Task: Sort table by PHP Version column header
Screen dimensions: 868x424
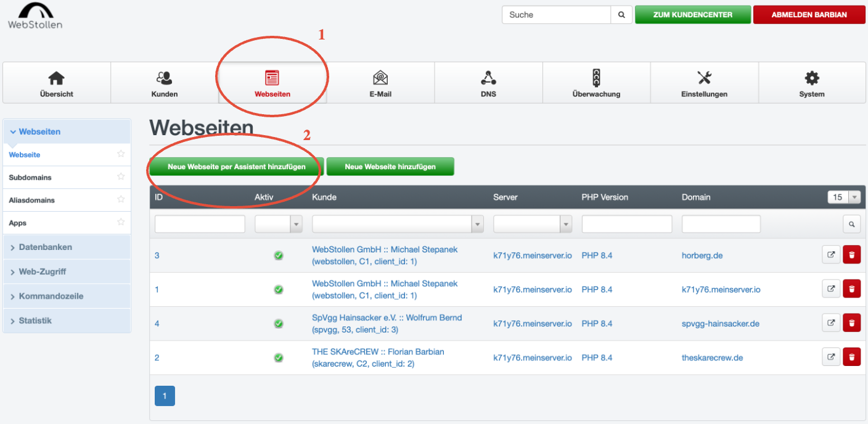Action: coord(605,197)
